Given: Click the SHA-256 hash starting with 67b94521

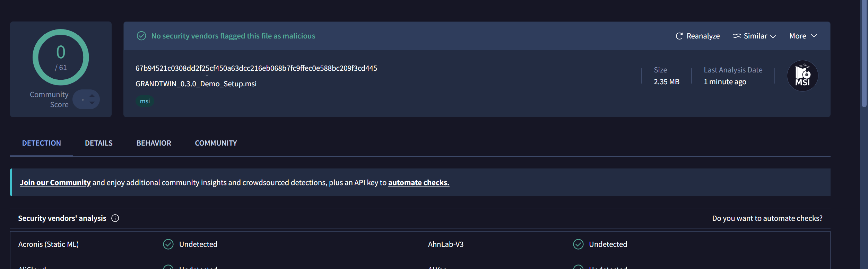Looking at the screenshot, I should tap(256, 68).
